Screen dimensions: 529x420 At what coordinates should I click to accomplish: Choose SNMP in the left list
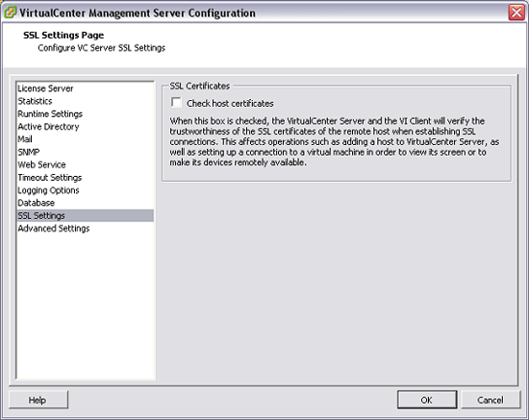click(85, 152)
